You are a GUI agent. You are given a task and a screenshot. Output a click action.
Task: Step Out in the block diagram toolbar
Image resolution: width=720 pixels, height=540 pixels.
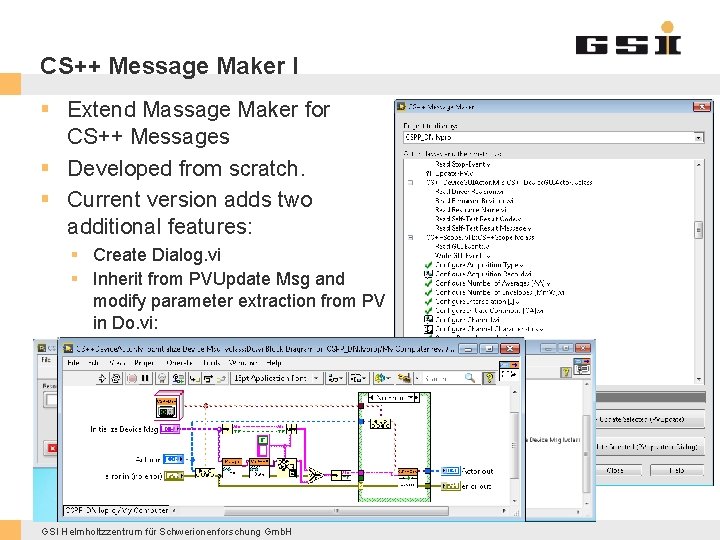click(221, 378)
